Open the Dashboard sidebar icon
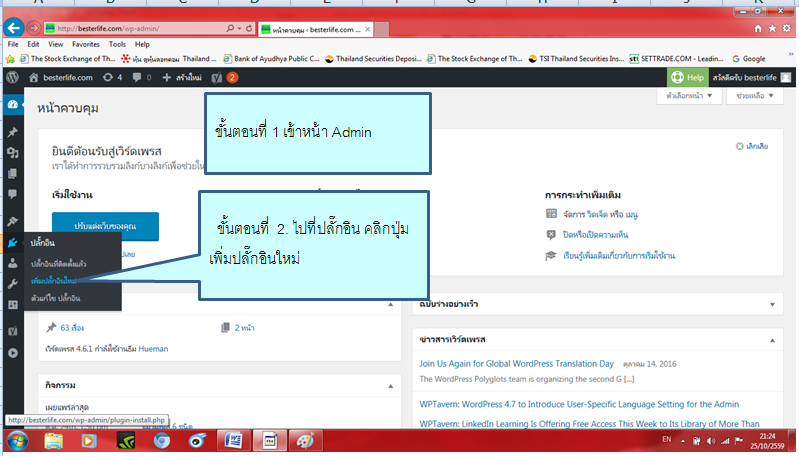The width and height of the screenshot is (799, 456). pyautogui.click(x=13, y=104)
